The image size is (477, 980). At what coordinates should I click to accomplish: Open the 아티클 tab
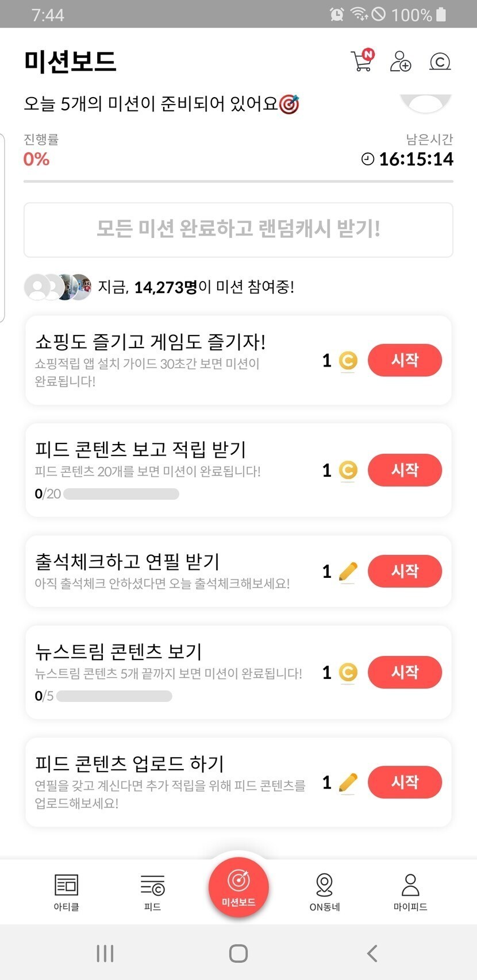(x=66, y=892)
